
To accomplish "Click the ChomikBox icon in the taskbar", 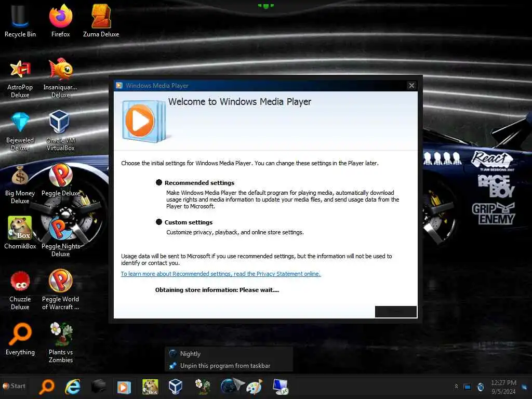I will [x=150, y=387].
